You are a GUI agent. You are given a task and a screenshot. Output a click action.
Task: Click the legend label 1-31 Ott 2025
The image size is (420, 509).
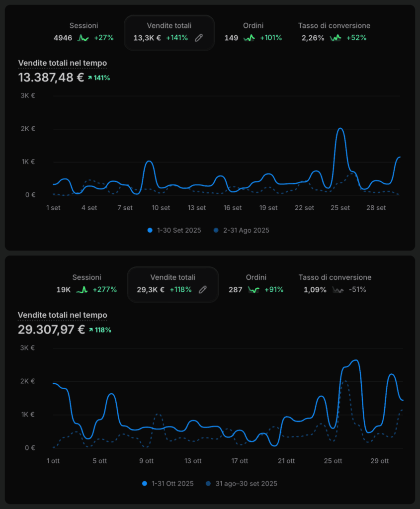click(172, 484)
